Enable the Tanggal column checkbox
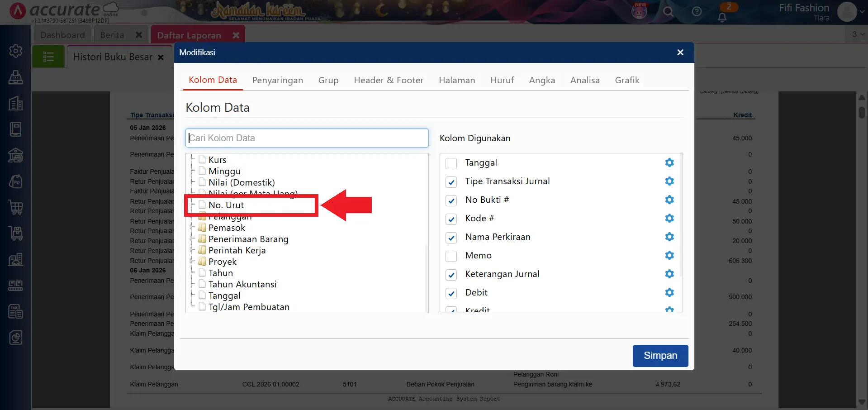This screenshot has width=868, height=410. click(x=451, y=163)
